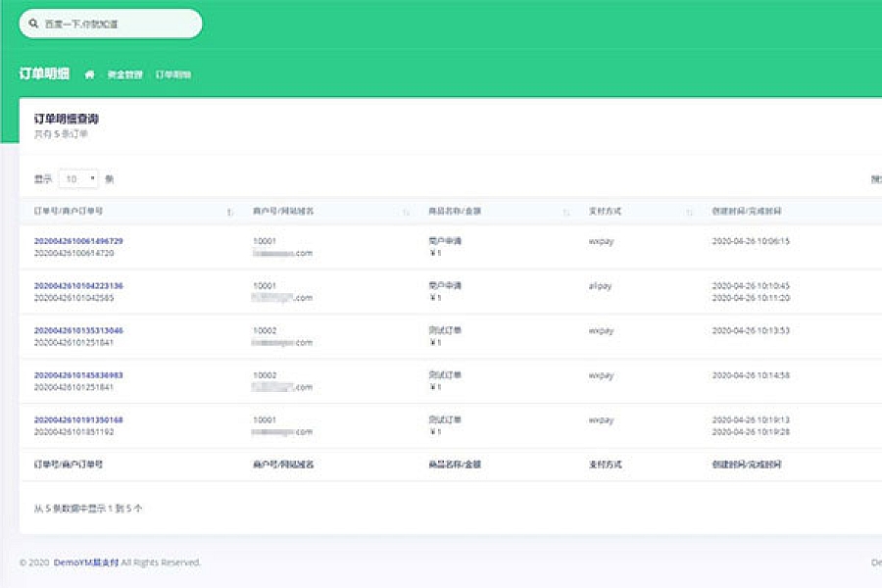Click the magnifier icon in the search box
The width and height of the screenshot is (882, 588).
(x=33, y=24)
